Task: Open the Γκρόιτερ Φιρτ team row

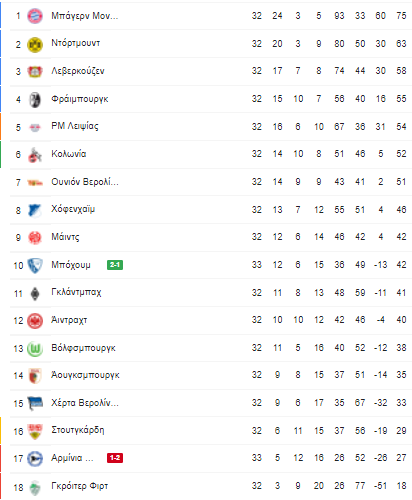Action: click(x=211, y=486)
